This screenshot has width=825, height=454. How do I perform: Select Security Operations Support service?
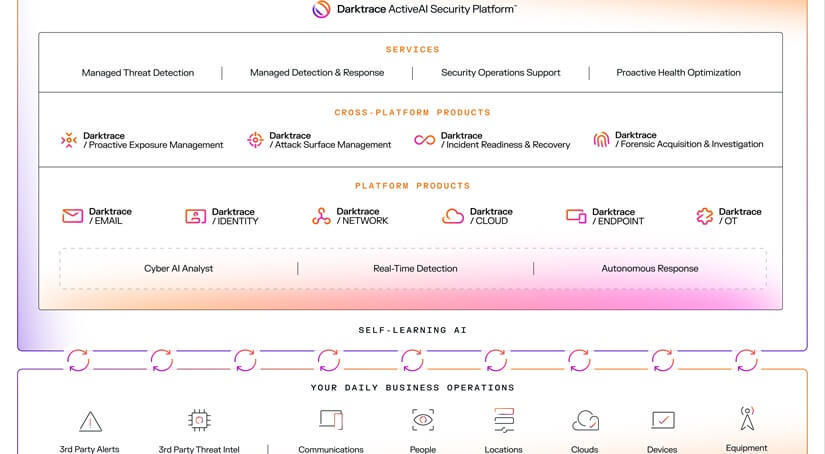pyautogui.click(x=500, y=73)
